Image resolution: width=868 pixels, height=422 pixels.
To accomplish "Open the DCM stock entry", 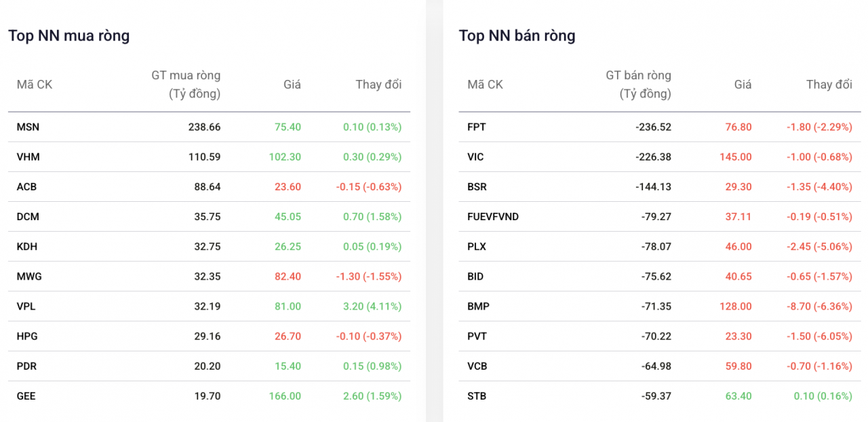I will tap(28, 217).
